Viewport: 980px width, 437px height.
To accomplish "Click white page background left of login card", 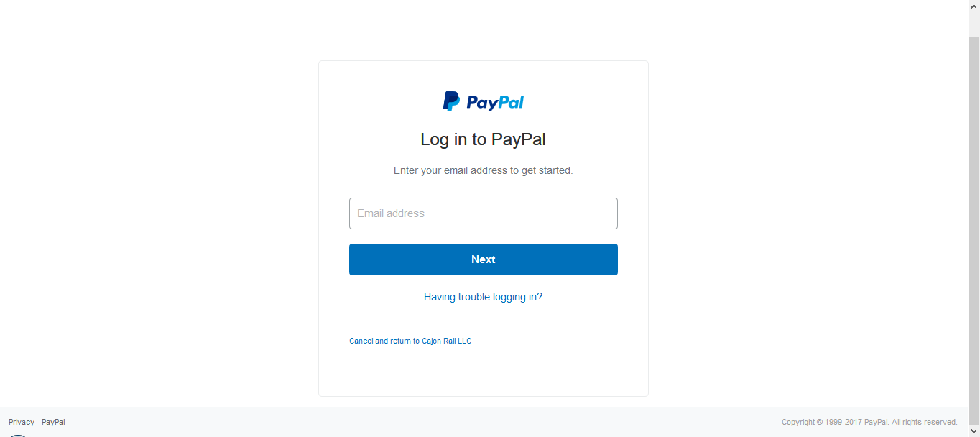I will [x=158, y=216].
